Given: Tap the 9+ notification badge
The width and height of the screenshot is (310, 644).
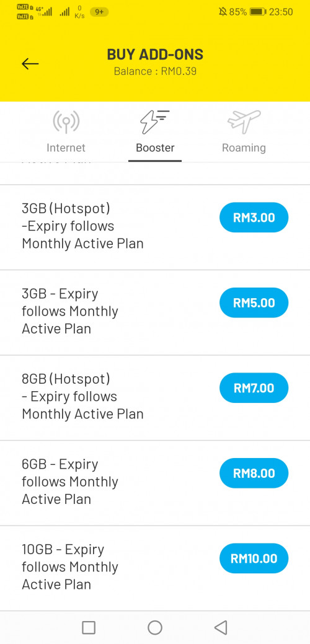Looking at the screenshot, I should pyautogui.click(x=99, y=12).
